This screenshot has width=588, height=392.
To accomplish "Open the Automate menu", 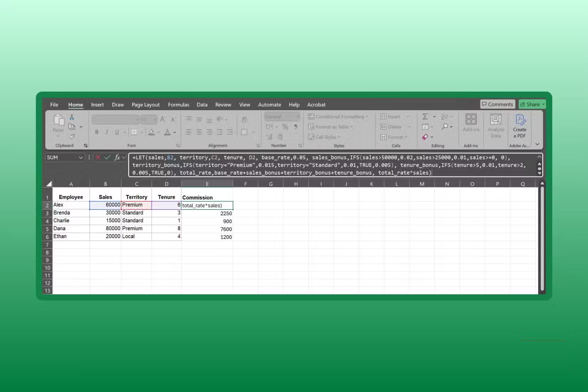I will [x=269, y=104].
